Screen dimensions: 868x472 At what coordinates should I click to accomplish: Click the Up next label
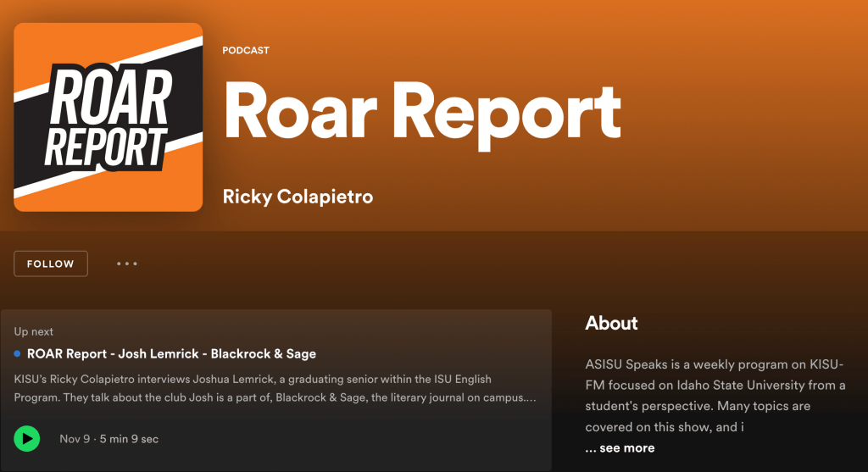(x=34, y=331)
